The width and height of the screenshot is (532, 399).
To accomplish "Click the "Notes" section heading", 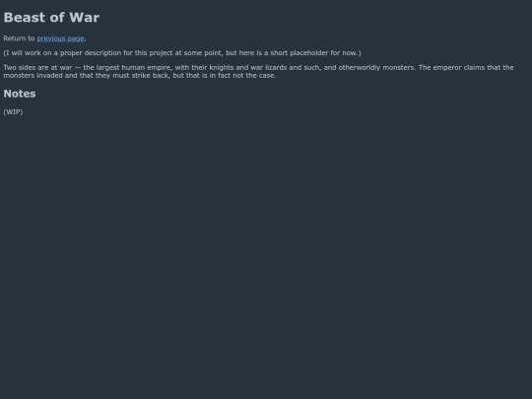I will [x=20, y=94].
